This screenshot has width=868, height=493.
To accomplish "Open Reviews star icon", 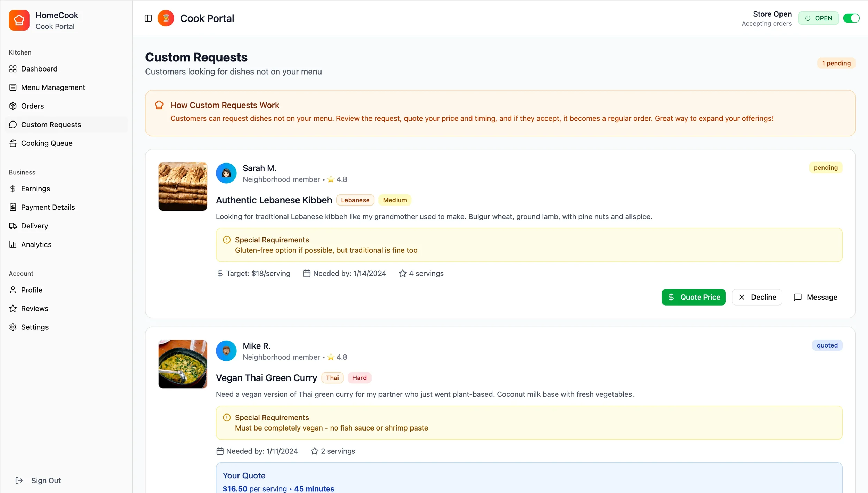I will click(13, 308).
